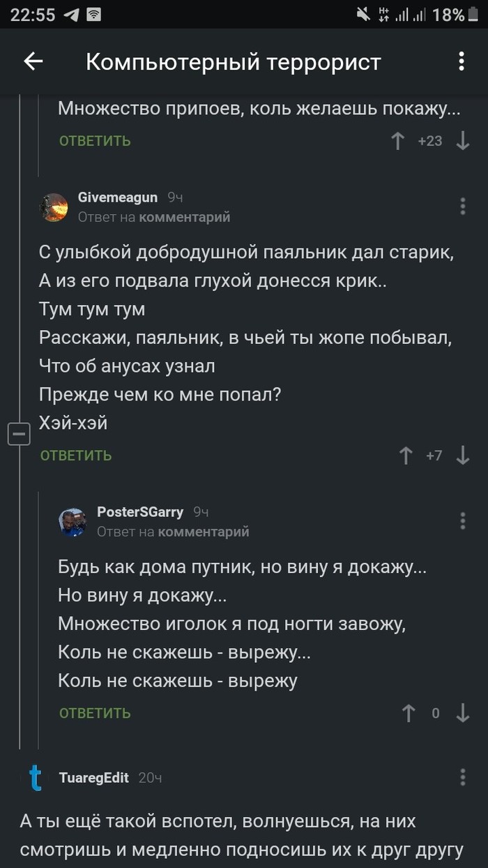Upvote PosterSGarry's comment
The image size is (488, 868).
point(409,713)
